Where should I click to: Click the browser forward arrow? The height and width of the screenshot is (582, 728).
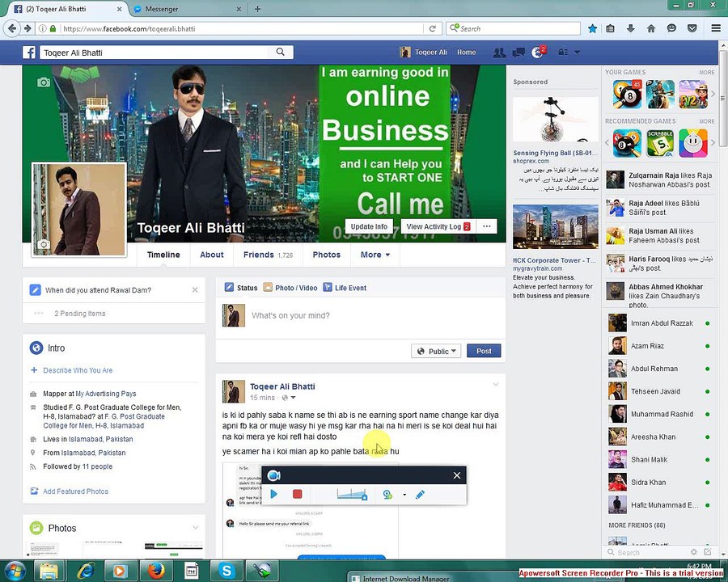click(x=28, y=28)
